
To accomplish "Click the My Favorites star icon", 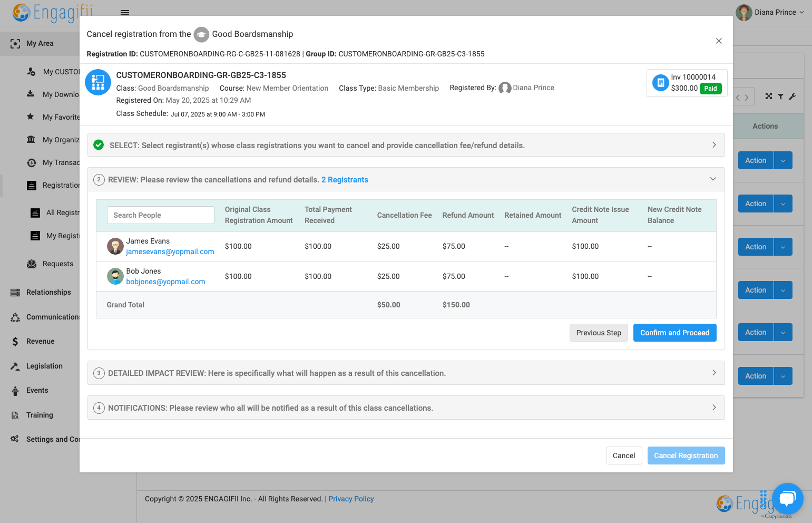I will (x=31, y=117).
